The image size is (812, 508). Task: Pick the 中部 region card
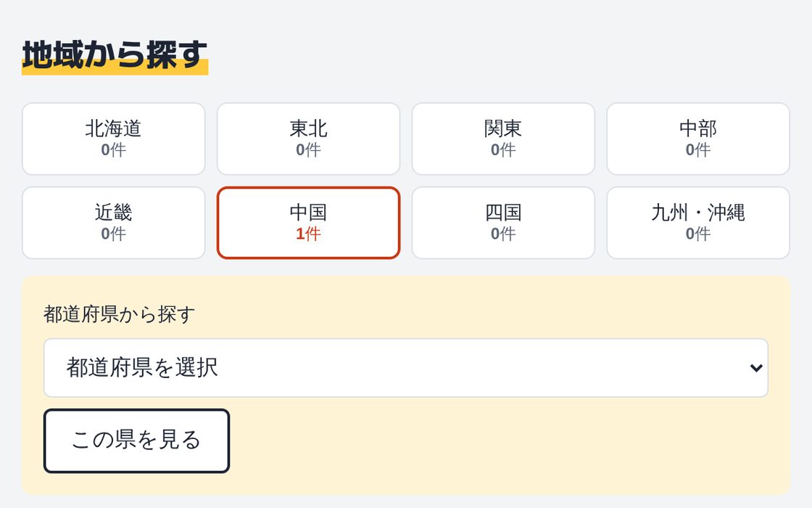(x=698, y=139)
